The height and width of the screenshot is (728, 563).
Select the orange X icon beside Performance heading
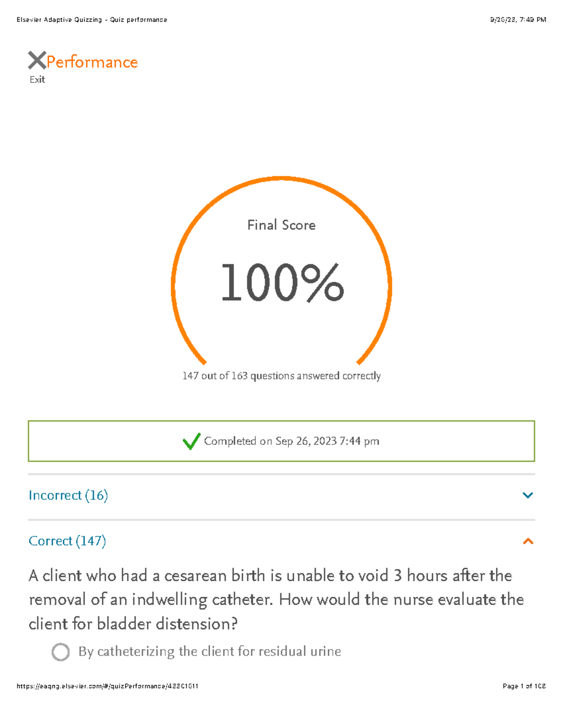point(37,60)
